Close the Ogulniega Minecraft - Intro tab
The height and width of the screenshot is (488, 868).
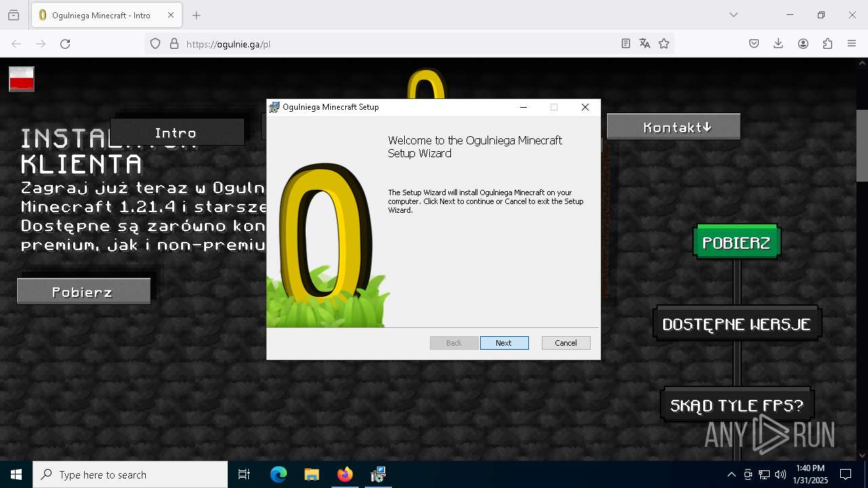click(x=171, y=15)
